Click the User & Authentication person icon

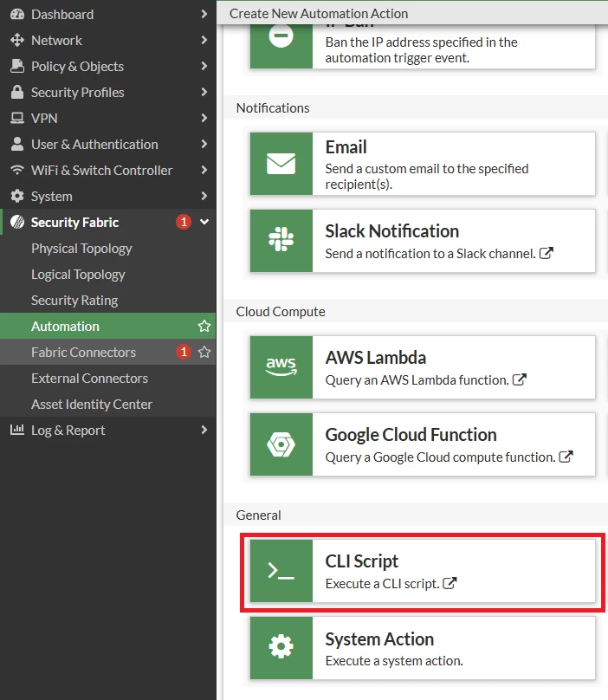17,144
